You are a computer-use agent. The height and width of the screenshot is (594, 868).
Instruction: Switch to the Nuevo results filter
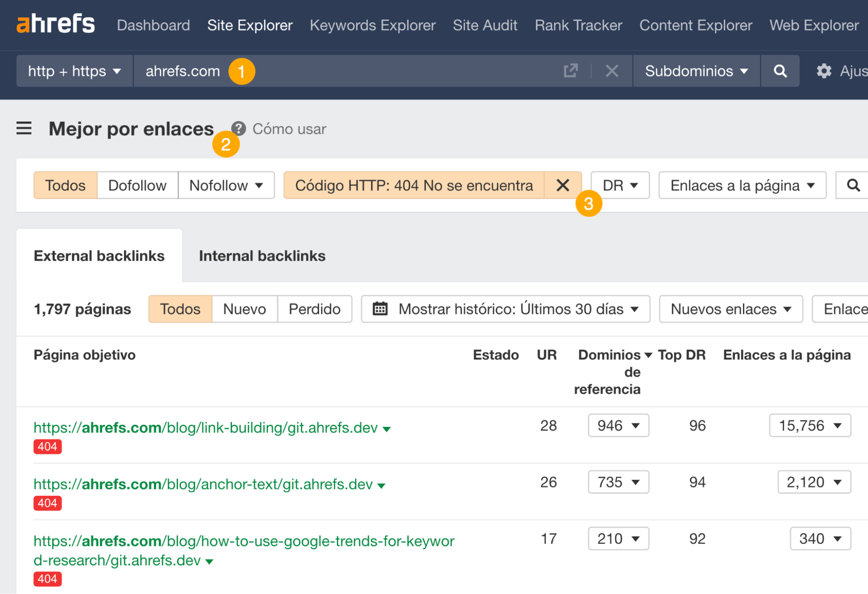click(244, 308)
